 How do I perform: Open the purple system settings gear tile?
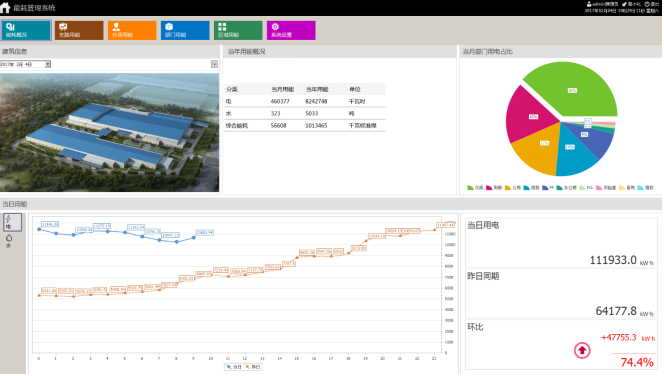point(291,30)
